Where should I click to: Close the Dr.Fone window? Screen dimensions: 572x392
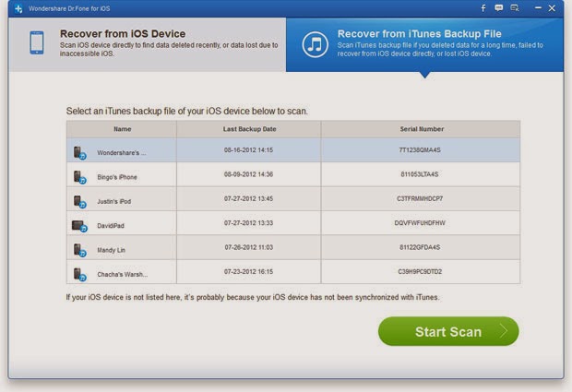552,8
